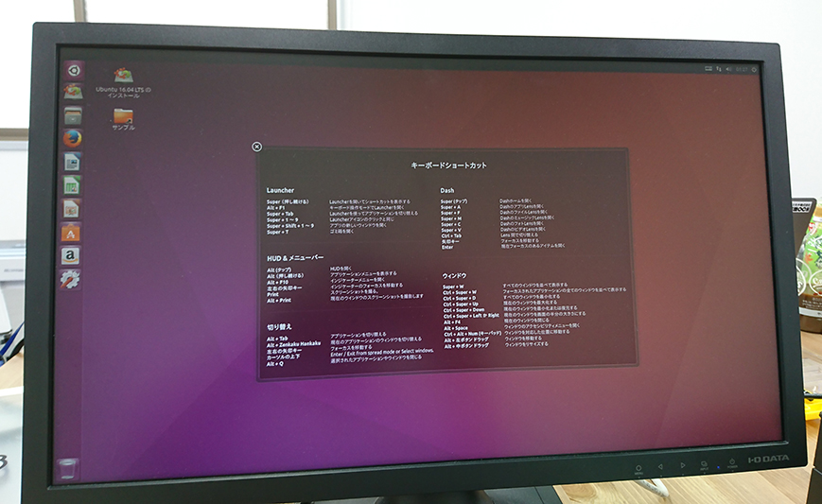Open the サンプル desktop folder
Viewport: 822px width, 504px height.
pyautogui.click(x=123, y=116)
